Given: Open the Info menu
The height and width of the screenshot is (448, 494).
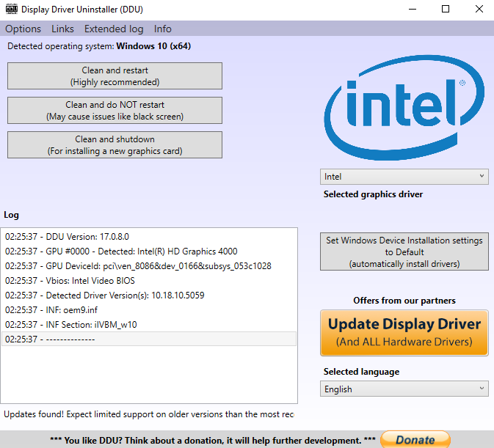Looking at the screenshot, I should (x=162, y=29).
